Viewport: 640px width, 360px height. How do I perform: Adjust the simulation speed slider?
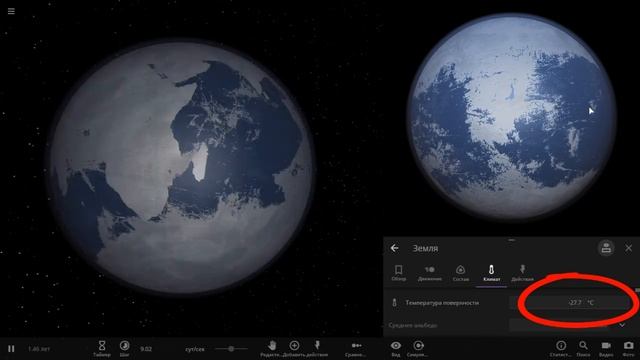pos(231,349)
